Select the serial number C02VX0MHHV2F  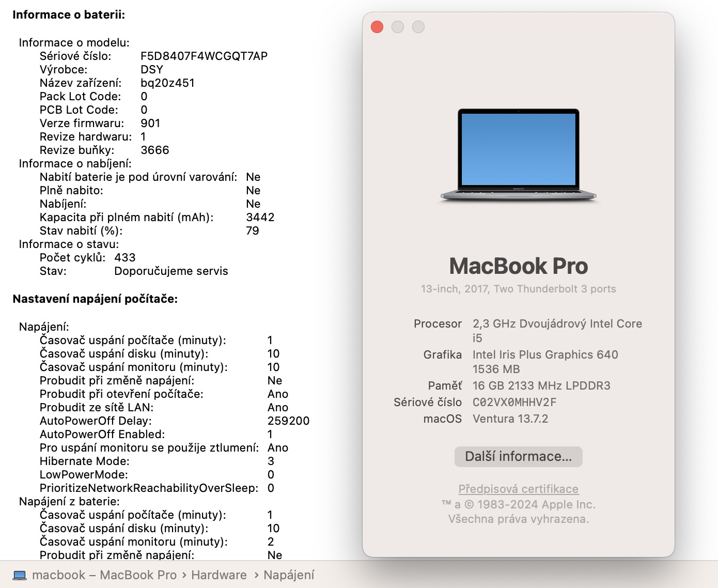click(514, 403)
